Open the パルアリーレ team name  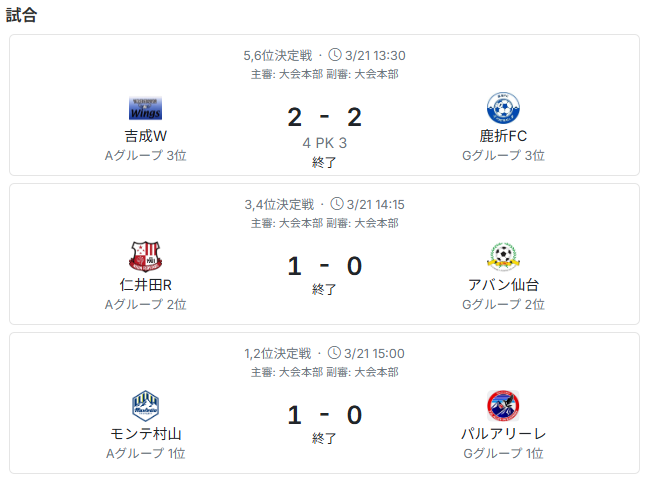pos(503,434)
